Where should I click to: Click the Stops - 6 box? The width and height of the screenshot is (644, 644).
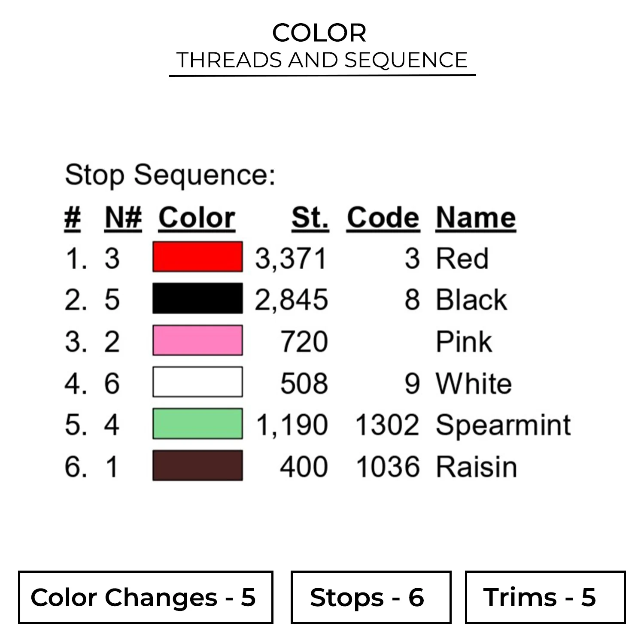[x=371, y=597]
